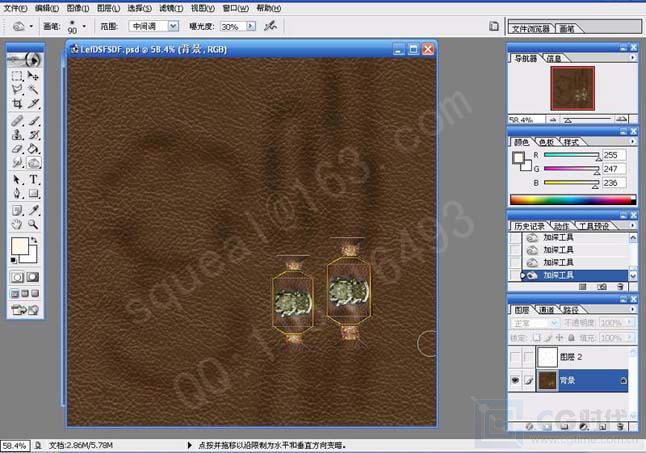Open the tool preset picker arrow
This screenshot has width=646, height=453.
point(31,26)
